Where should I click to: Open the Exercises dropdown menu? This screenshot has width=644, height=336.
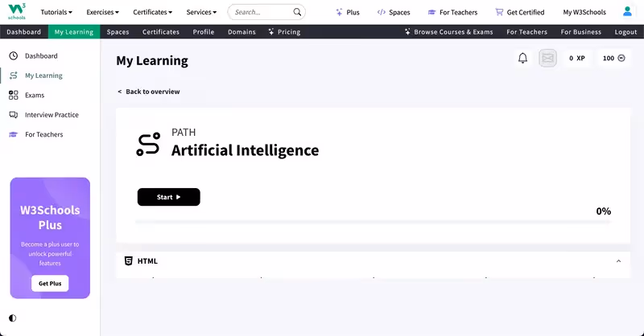(x=102, y=12)
